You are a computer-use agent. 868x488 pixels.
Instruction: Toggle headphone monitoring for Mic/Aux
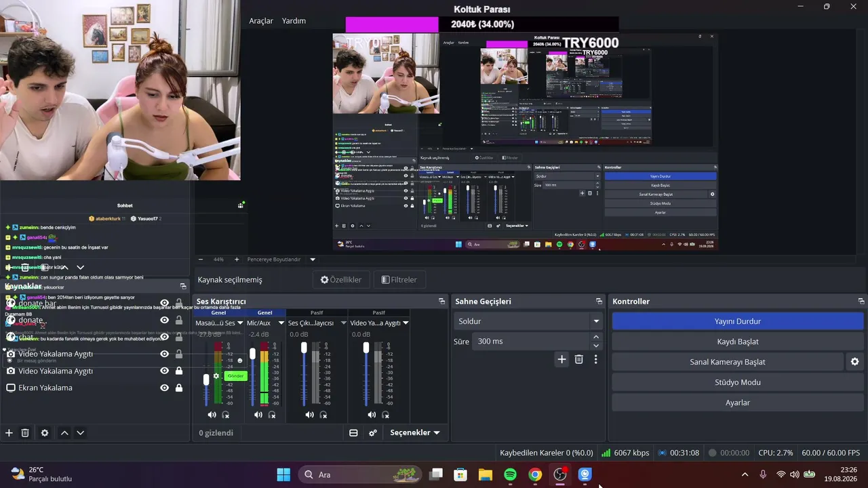(x=272, y=415)
